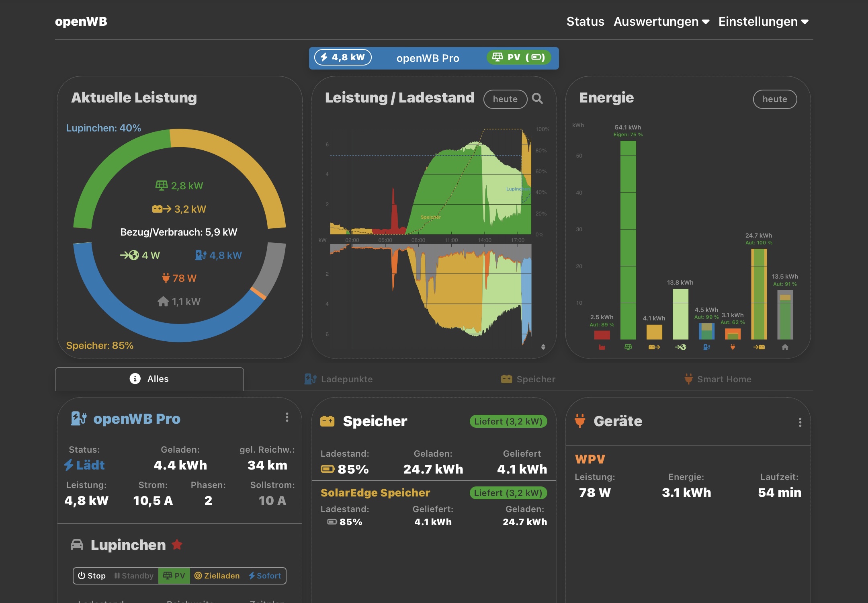Select Sofort charge mode
868x603 pixels.
click(265, 576)
